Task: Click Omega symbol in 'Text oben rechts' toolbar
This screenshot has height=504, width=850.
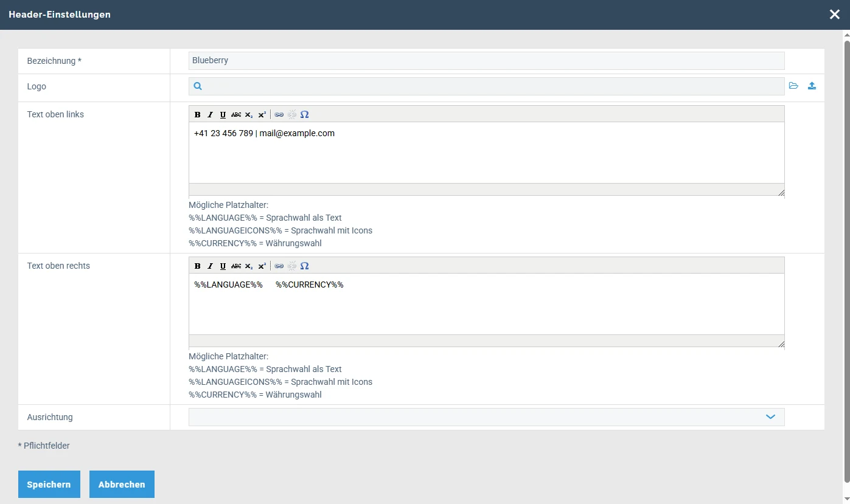Action: tap(305, 266)
